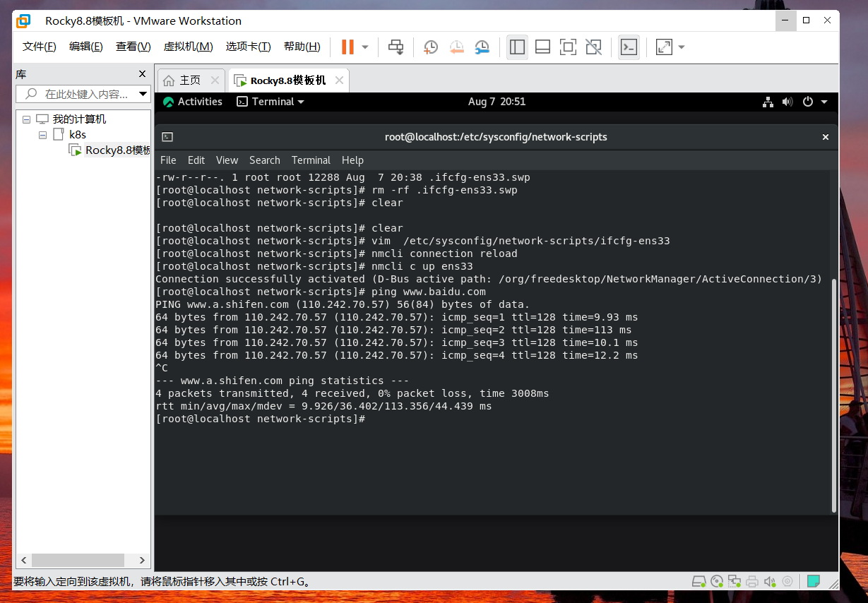Click the VMware Workstation logo icon
This screenshot has width=868, height=603.
coord(23,20)
